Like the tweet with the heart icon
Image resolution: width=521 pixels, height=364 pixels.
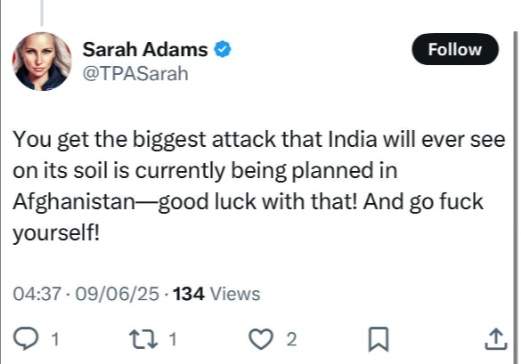click(261, 339)
